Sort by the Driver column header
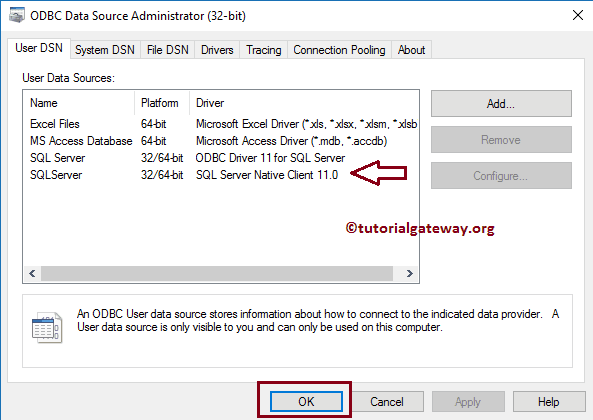 coord(304,103)
